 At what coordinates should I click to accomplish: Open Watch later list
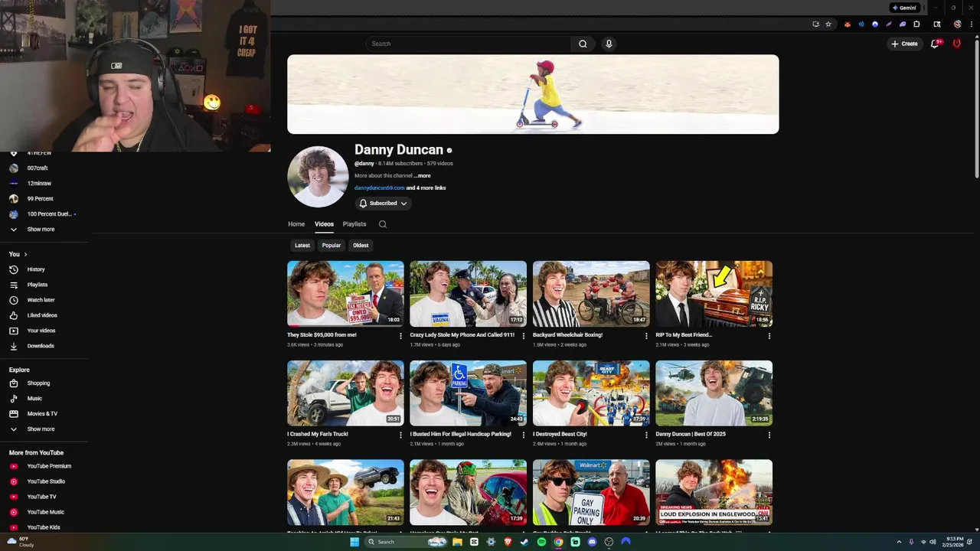pos(41,300)
